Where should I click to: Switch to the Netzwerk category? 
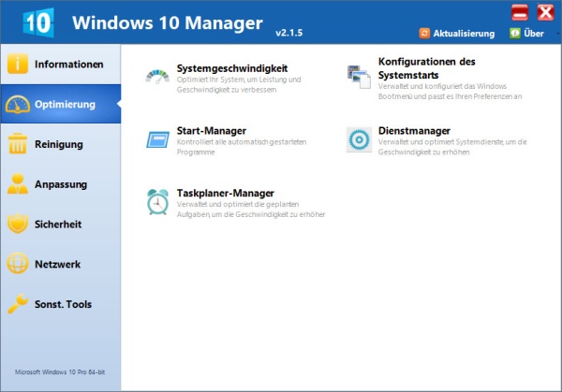(61, 264)
